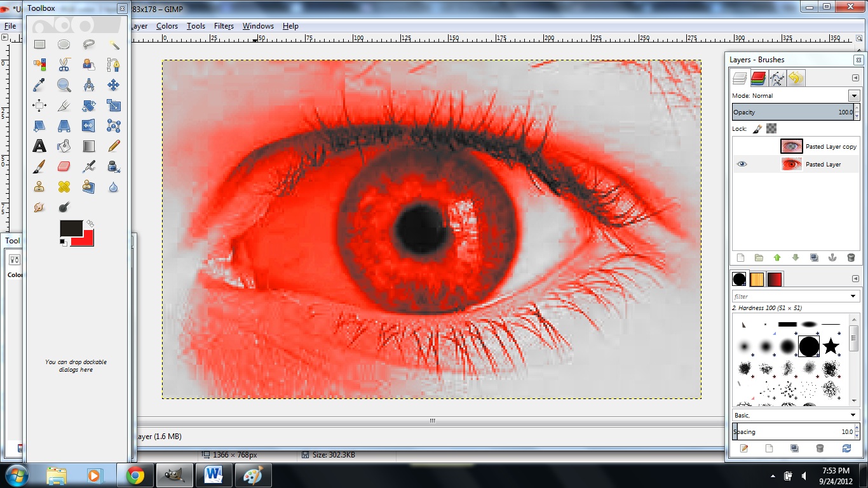Reset to default black and white colors
Image resolution: width=868 pixels, height=488 pixels.
pyautogui.click(x=63, y=242)
